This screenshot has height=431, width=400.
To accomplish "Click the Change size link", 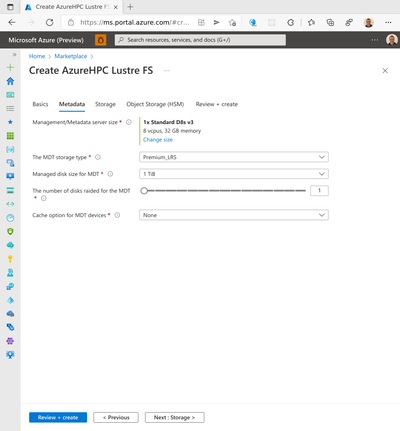I will [x=158, y=140].
